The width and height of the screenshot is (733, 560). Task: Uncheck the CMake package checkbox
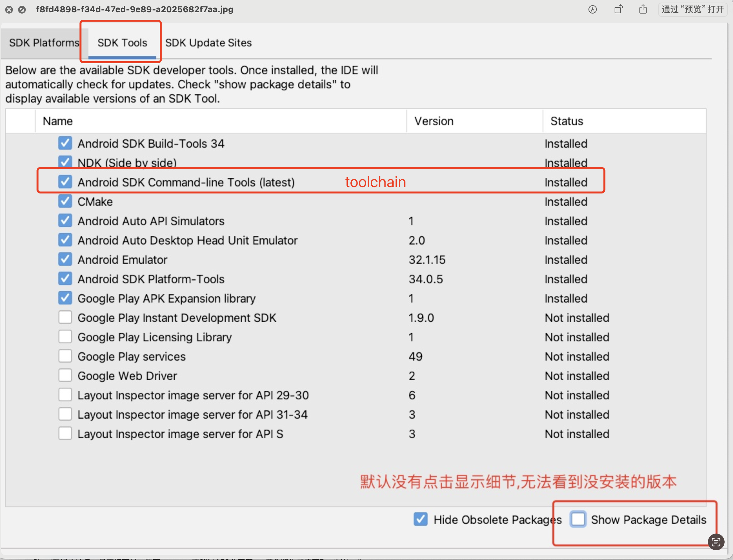click(65, 201)
